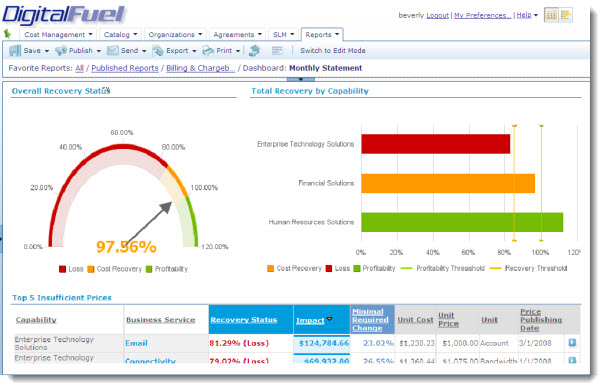Open the Catalog menu
The width and height of the screenshot is (605, 390).
(x=120, y=34)
